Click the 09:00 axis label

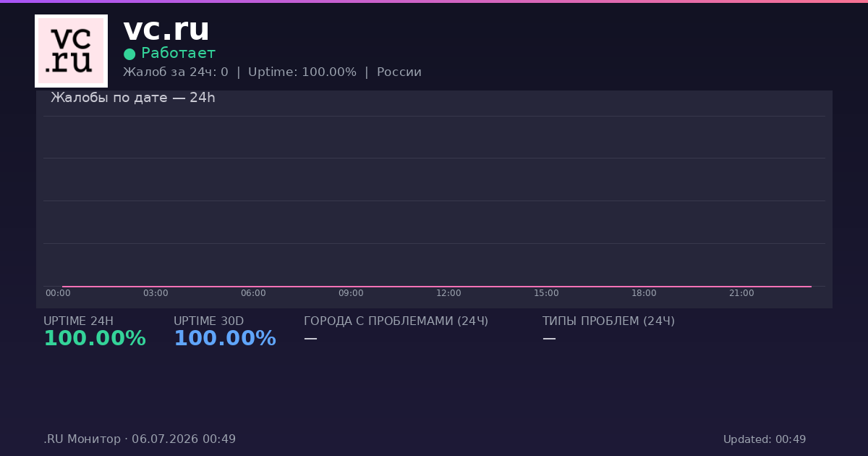click(x=351, y=293)
